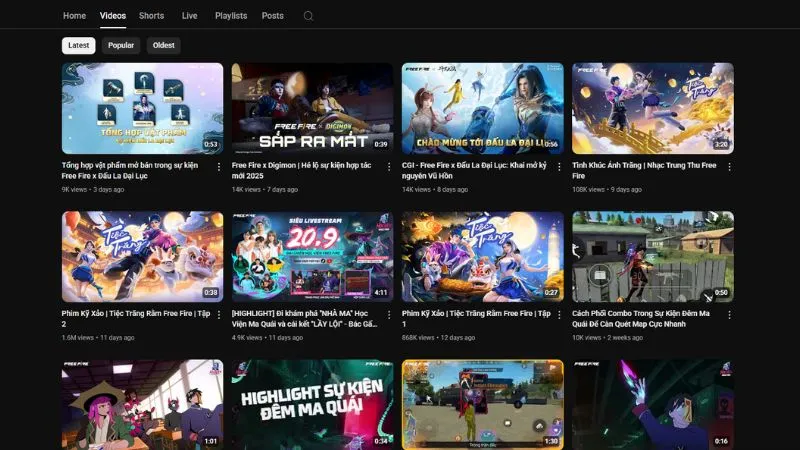This screenshot has width=800, height=450.
Task: Open options for Cách Phối Combo video
Action: pos(729,315)
